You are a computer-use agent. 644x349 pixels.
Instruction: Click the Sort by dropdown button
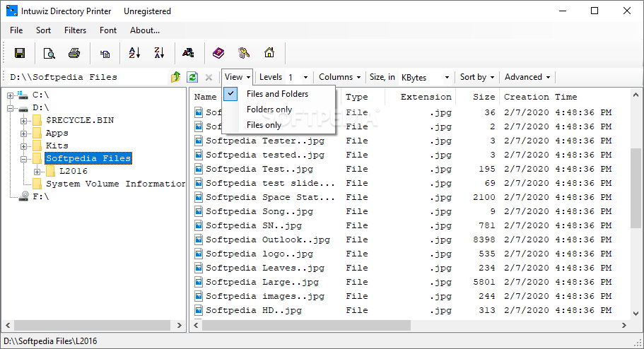tap(477, 77)
